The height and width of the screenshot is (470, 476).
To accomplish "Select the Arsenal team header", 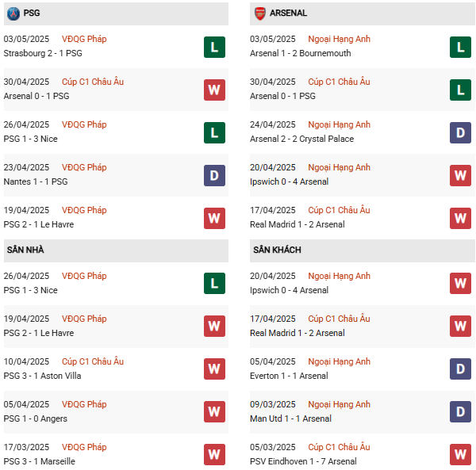I will 363,13.
